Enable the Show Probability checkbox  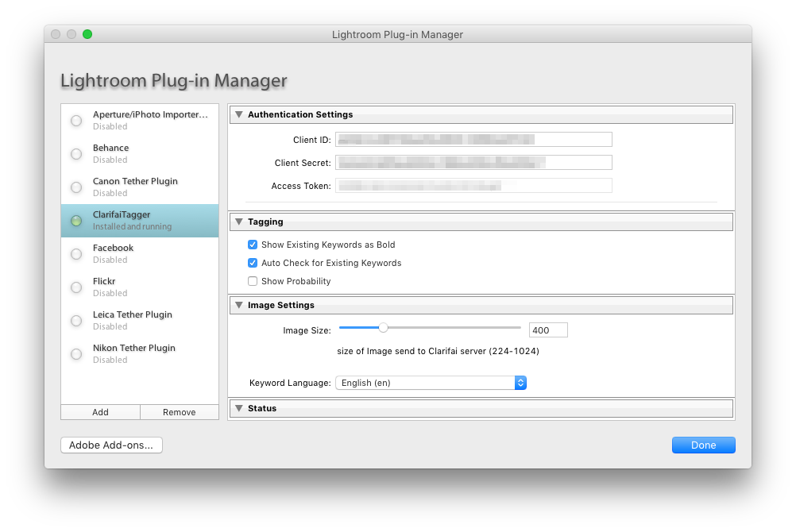pos(253,281)
